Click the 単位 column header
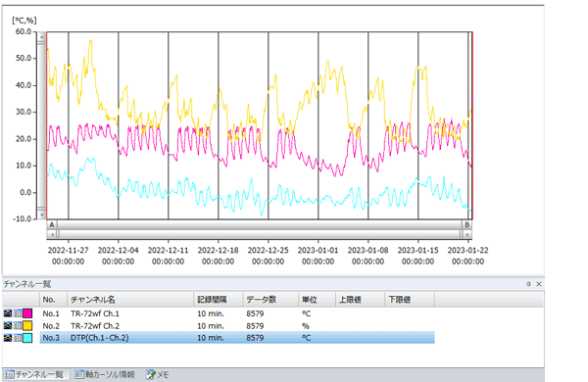This screenshot has width=588, height=382. (317, 300)
